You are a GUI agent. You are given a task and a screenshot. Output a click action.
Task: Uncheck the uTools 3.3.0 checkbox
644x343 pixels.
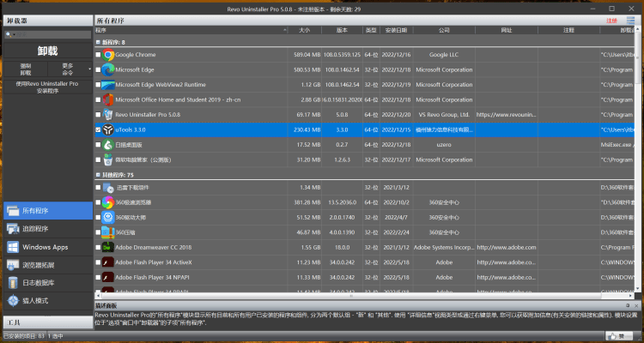pyautogui.click(x=98, y=129)
